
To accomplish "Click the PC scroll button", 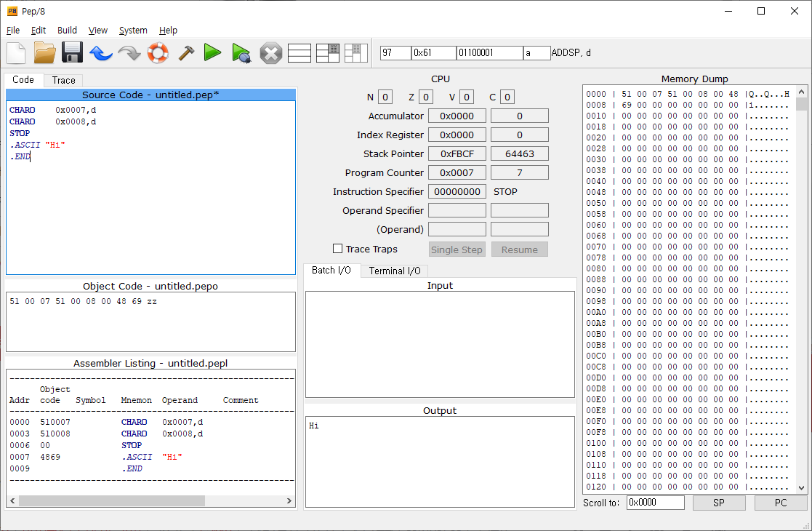I will 781,503.
